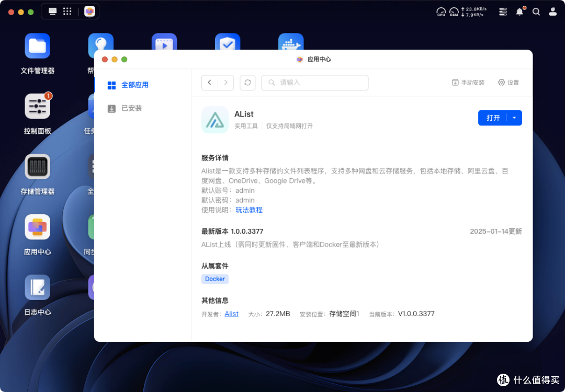This screenshot has height=392, width=565.
Task: Click the 实用工具 category label
Action: click(246, 126)
